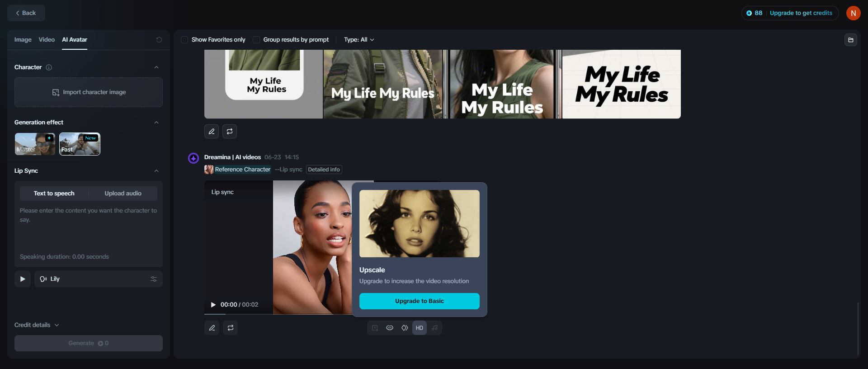Open the My Life My Ruiles image

pyautogui.click(x=502, y=84)
